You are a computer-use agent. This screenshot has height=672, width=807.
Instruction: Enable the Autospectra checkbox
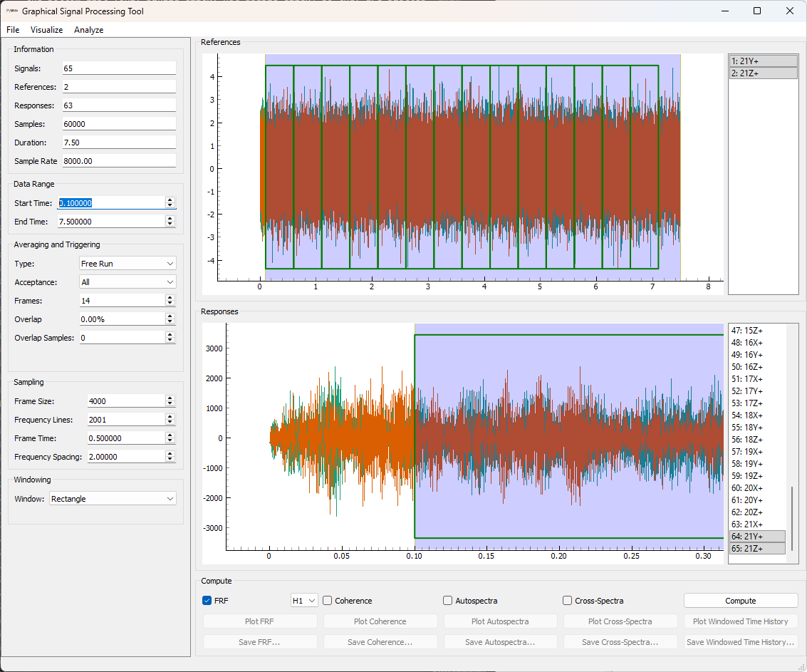click(x=448, y=601)
